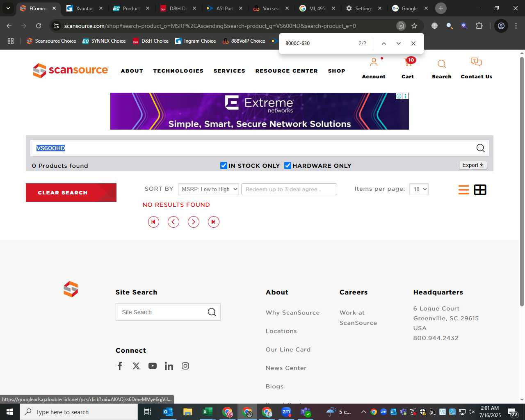Click the Redeem deal agreements field
Image resolution: width=525 pixels, height=420 pixels.
(289, 189)
